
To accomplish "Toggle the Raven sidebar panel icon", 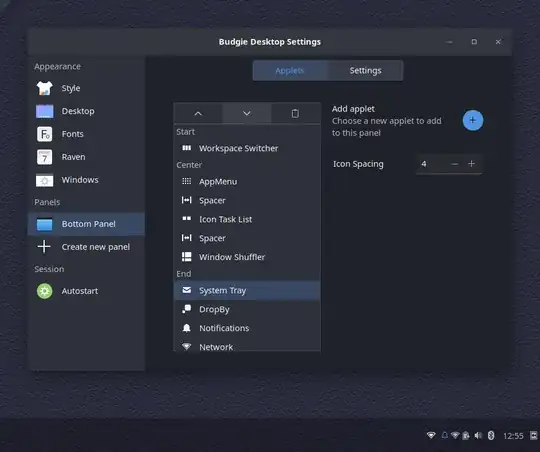I will pyautogui.click(x=534, y=435).
